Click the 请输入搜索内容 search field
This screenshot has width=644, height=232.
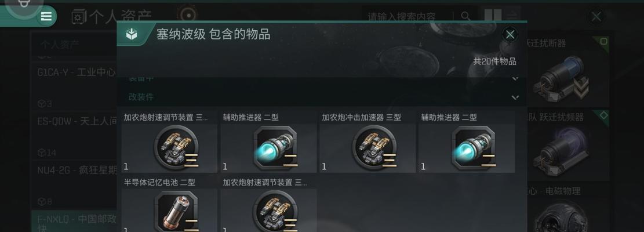(407, 16)
